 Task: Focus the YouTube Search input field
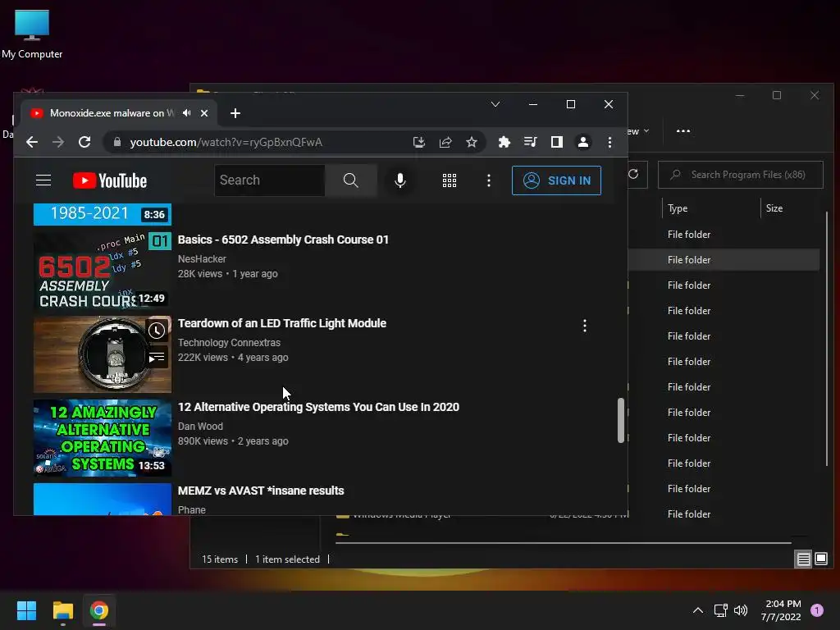point(269,180)
